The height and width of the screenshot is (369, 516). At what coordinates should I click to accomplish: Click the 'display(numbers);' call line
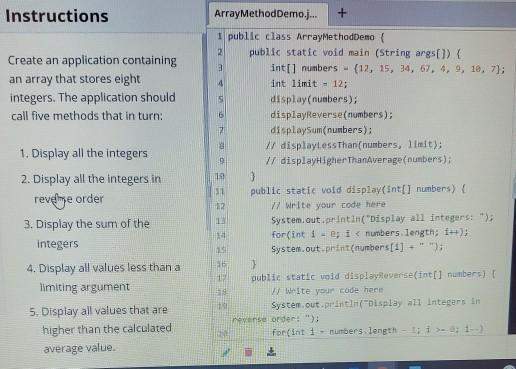pos(314,99)
